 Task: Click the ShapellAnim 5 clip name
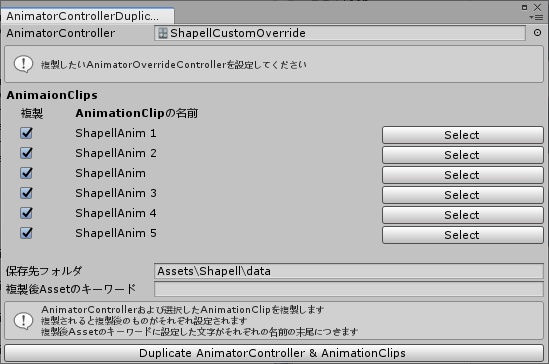pyautogui.click(x=116, y=233)
